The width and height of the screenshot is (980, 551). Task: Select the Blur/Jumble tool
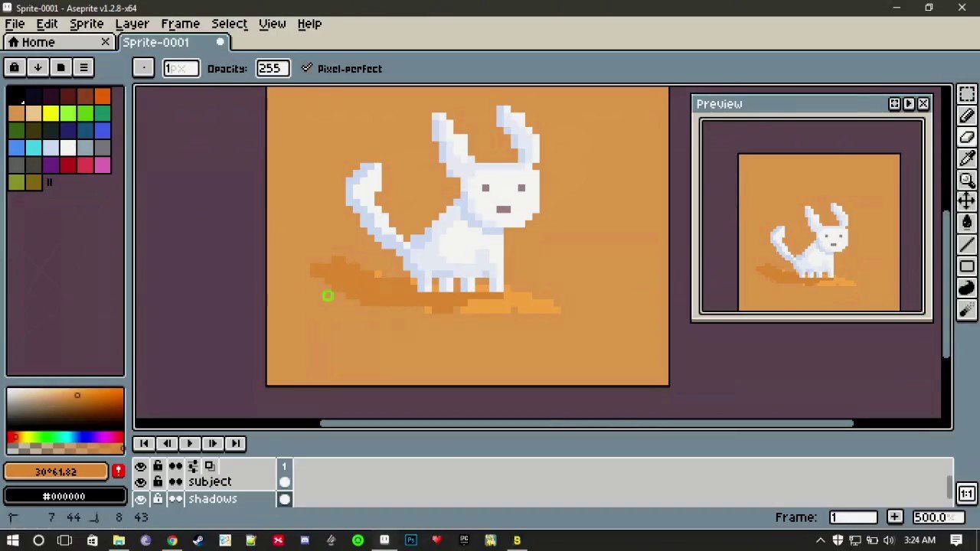966,309
